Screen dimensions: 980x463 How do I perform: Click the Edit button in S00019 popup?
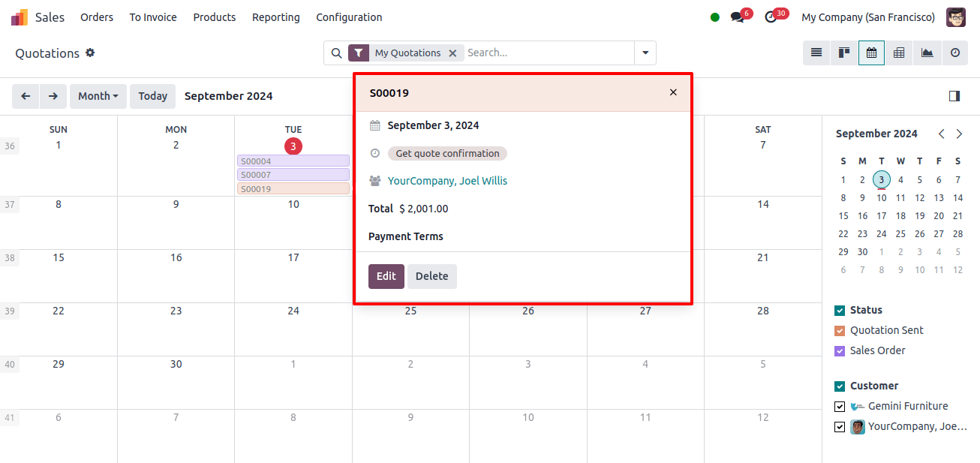pyautogui.click(x=386, y=276)
